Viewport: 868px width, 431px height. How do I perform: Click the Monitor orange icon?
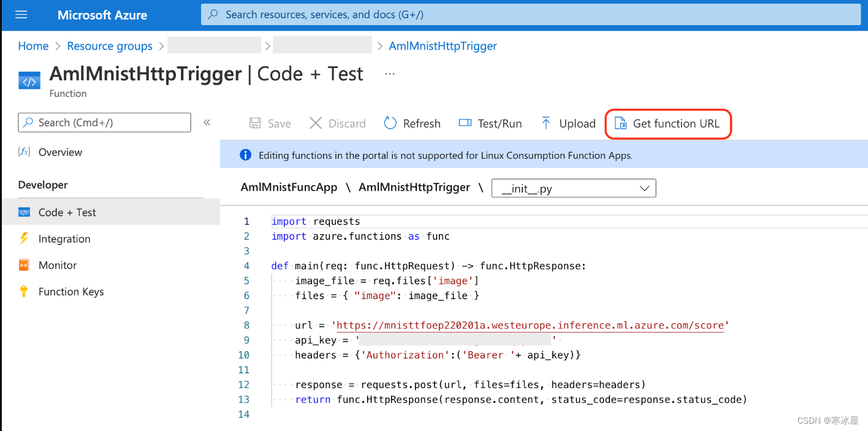click(24, 265)
